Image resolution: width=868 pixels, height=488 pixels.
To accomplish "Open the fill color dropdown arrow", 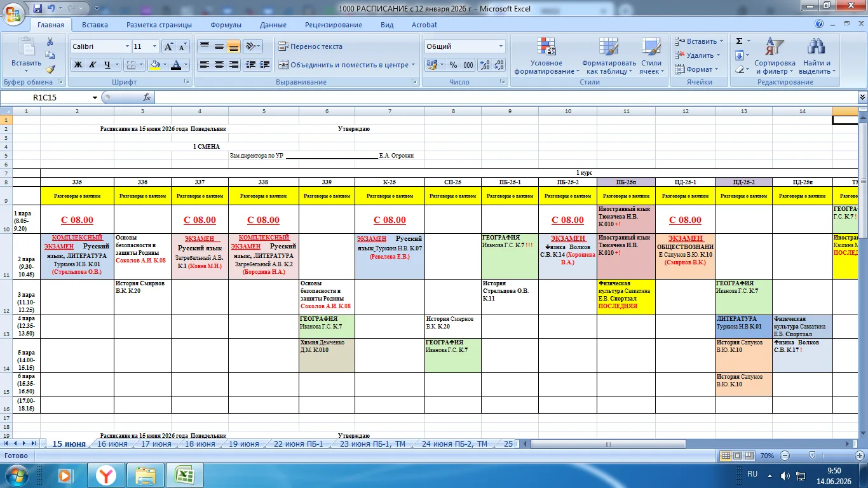I will [x=164, y=65].
